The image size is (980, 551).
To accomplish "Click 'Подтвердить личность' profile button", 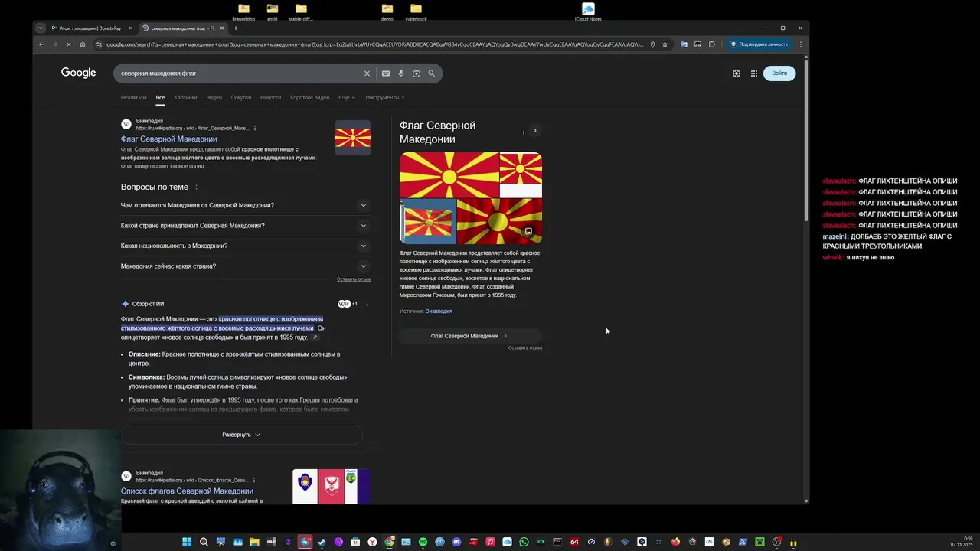I will point(759,44).
